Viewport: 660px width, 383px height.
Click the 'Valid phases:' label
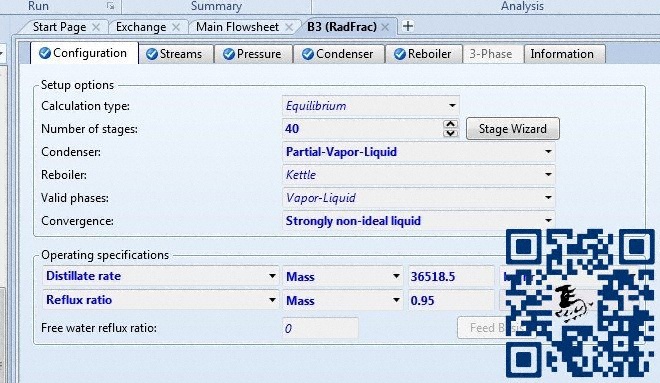tap(75, 198)
